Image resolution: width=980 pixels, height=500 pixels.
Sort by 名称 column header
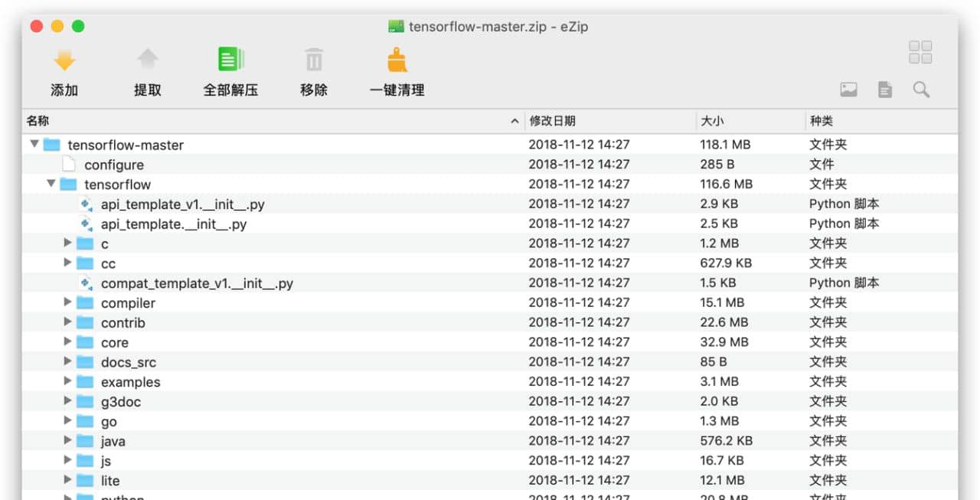(273, 121)
